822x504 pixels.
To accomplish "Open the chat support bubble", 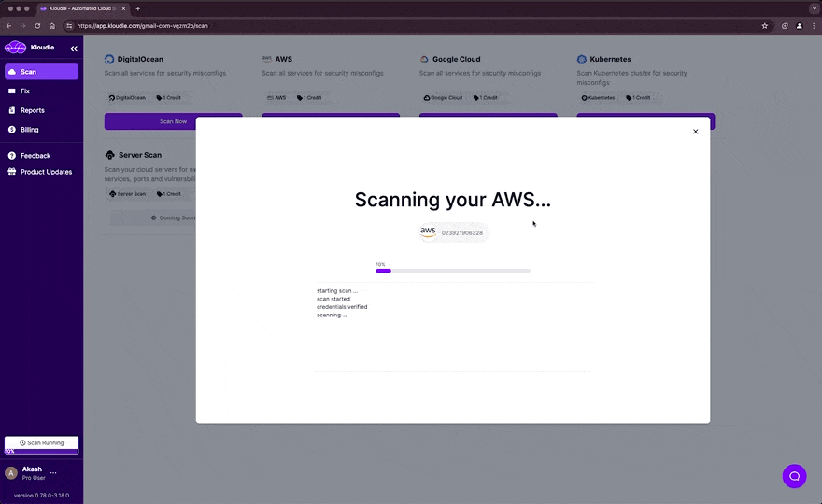I will pyautogui.click(x=794, y=476).
